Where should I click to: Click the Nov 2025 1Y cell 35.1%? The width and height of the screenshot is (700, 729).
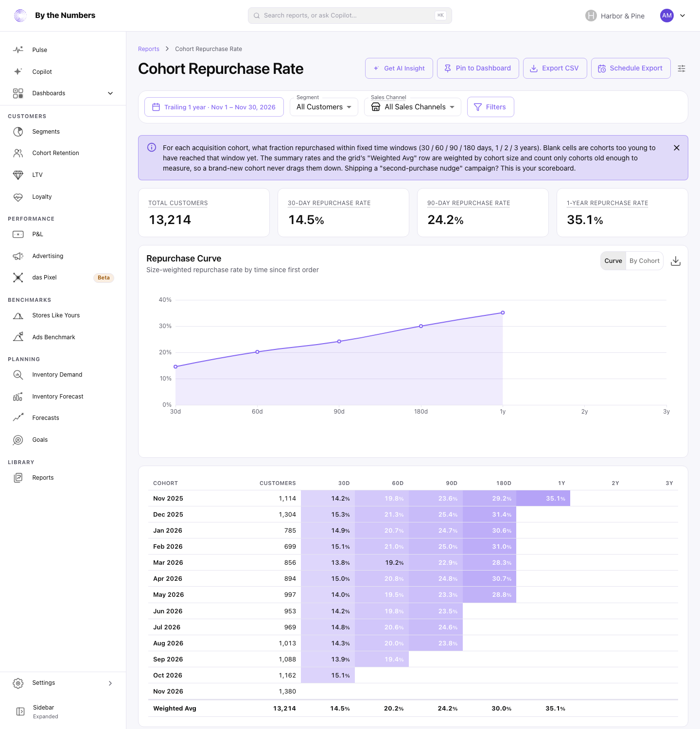click(x=543, y=498)
